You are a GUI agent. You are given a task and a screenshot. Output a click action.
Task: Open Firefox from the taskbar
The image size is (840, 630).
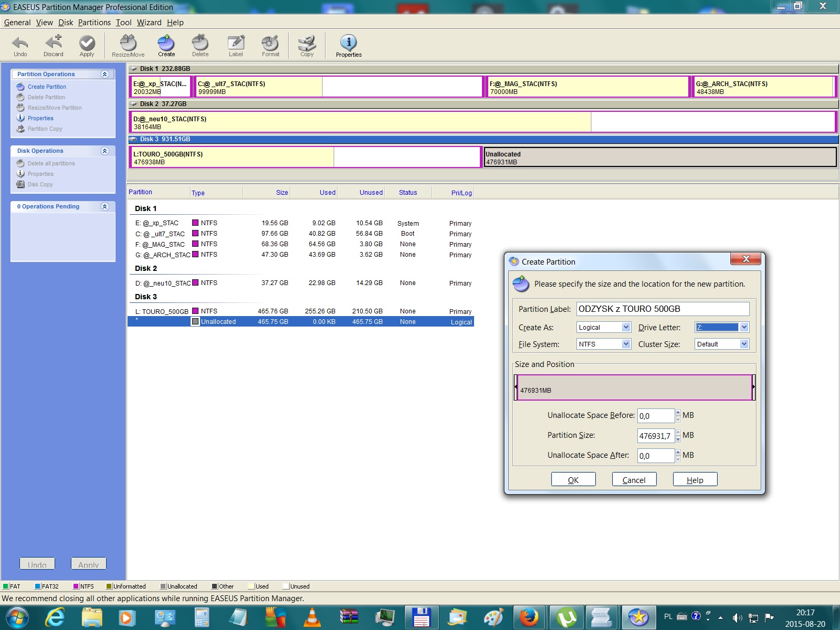(529, 617)
